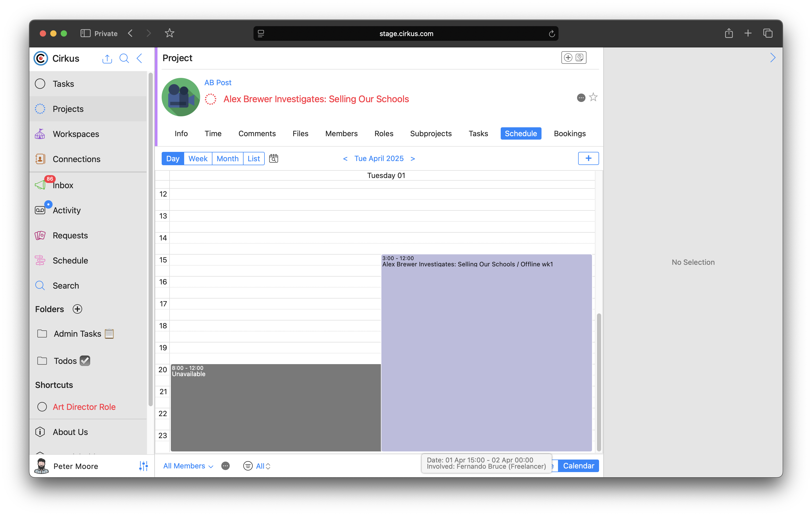Open the Subprojects tab

pos(431,134)
